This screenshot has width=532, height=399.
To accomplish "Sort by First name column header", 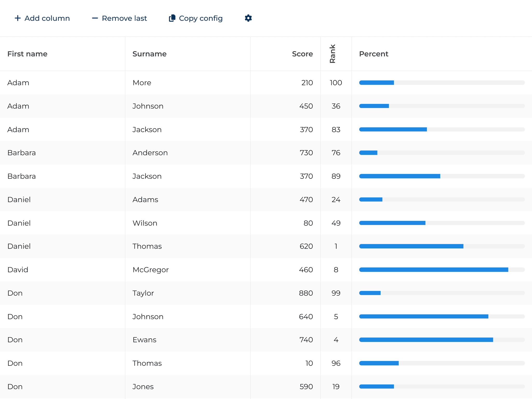I will pyautogui.click(x=27, y=54).
